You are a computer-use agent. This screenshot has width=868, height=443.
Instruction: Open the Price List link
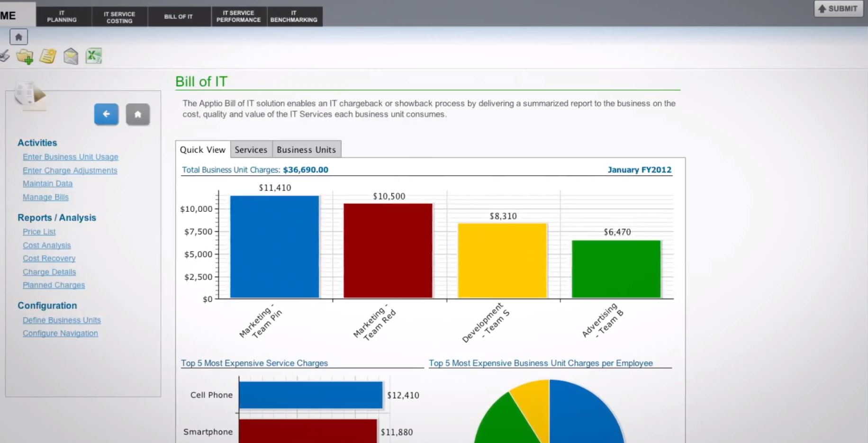[x=39, y=232]
